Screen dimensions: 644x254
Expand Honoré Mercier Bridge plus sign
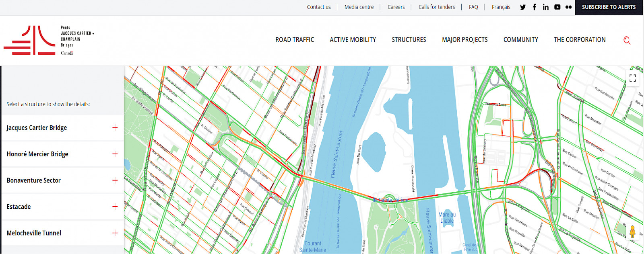click(115, 154)
